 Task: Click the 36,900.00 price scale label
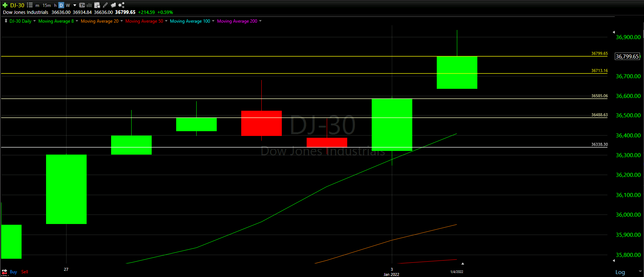tap(628, 37)
